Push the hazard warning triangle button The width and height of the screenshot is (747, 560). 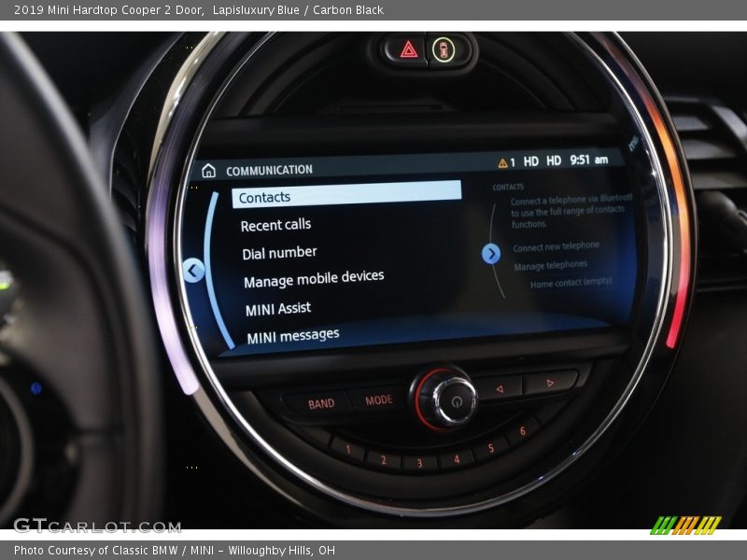[408, 49]
